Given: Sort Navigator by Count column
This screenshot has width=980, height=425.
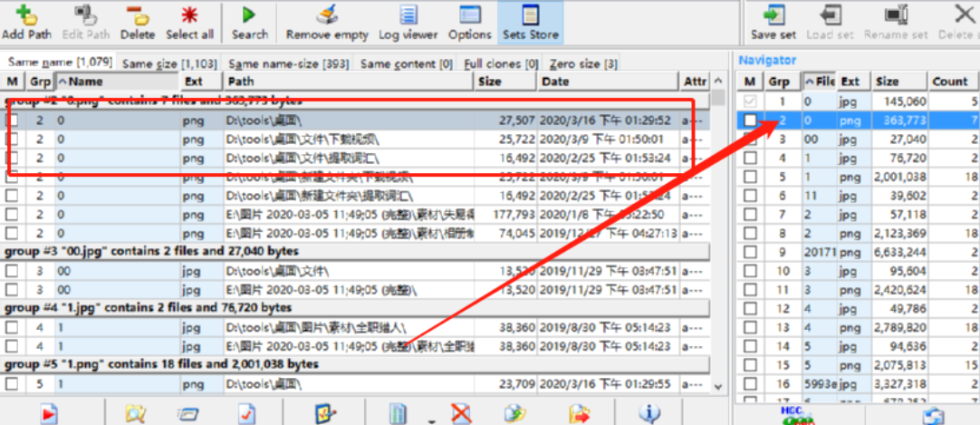Looking at the screenshot, I should coord(953,82).
